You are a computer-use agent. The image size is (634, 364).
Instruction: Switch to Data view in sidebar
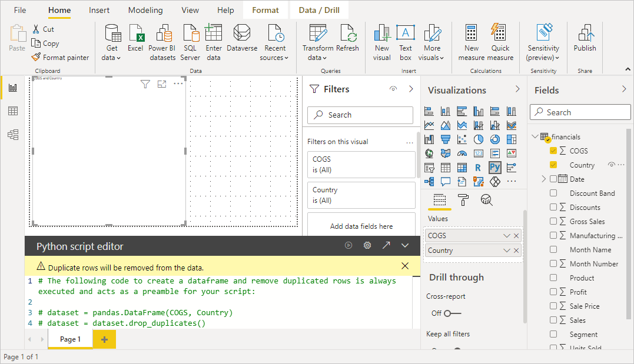pyautogui.click(x=13, y=111)
